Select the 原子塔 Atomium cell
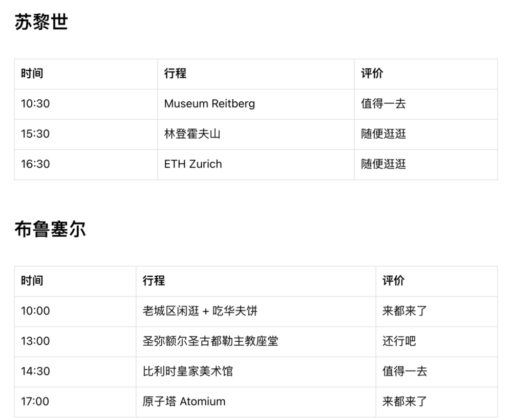 click(184, 402)
